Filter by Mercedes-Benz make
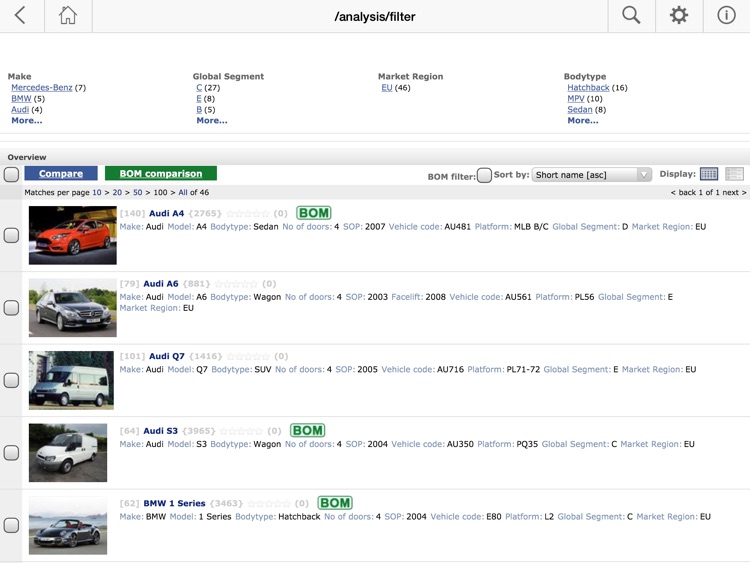 pos(42,88)
